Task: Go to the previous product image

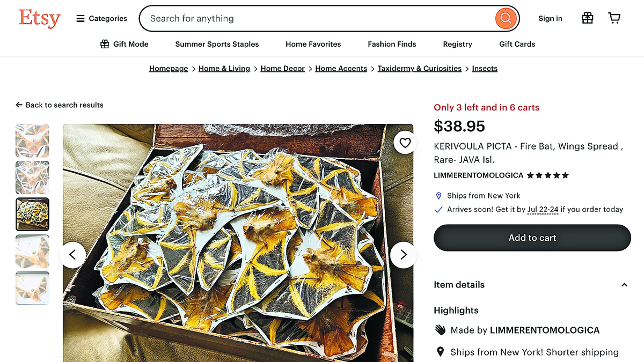Action: pyautogui.click(x=73, y=255)
